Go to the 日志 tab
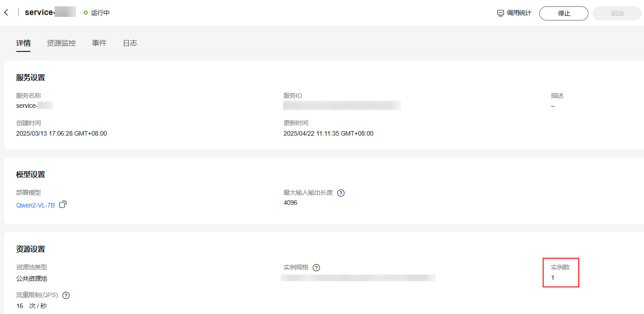The width and height of the screenshot is (644, 314). (130, 43)
